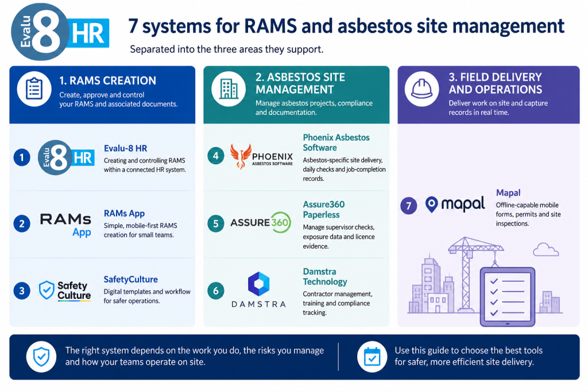Click the tablet checklist illustration
This screenshot has width=588, height=392.
(508, 297)
